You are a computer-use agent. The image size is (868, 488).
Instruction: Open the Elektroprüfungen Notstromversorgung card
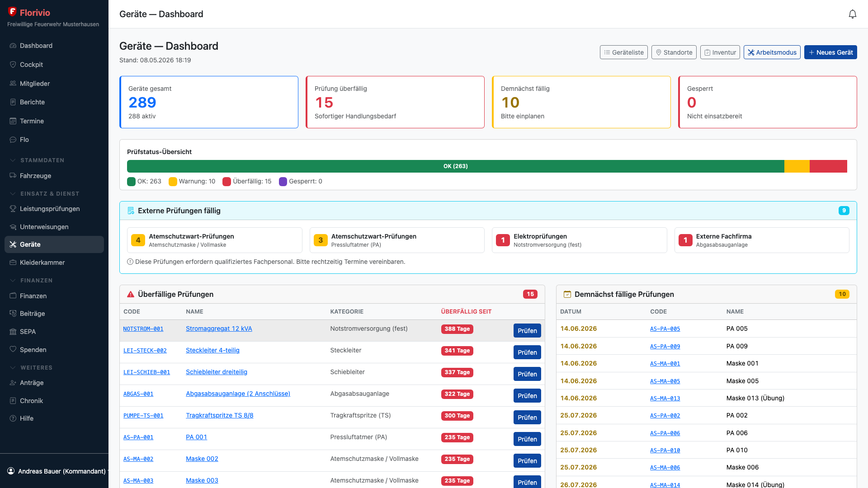tap(580, 240)
